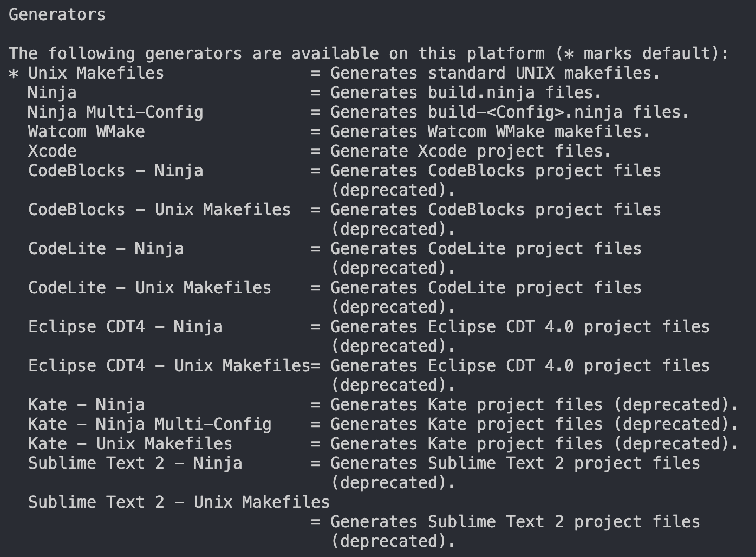The height and width of the screenshot is (557, 756).
Task: Select 'Eclipse CDT4 - Ninja' entry
Action: pyautogui.click(x=126, y=327)
